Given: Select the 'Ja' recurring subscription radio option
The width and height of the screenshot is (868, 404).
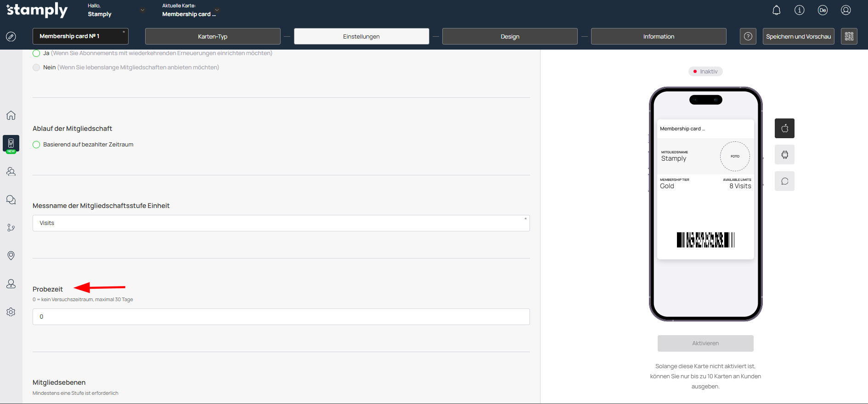Looking at the screenshot, I should pos(36,53).
